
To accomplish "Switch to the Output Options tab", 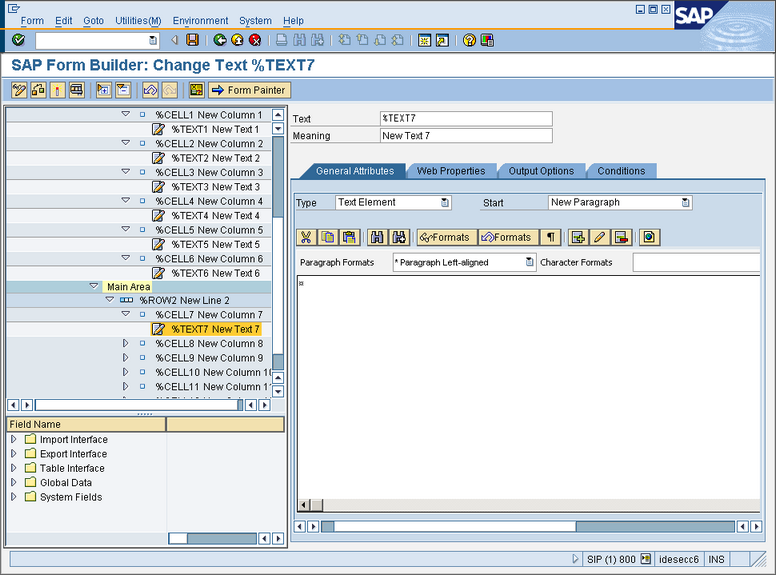I will (x=541, y=171).
